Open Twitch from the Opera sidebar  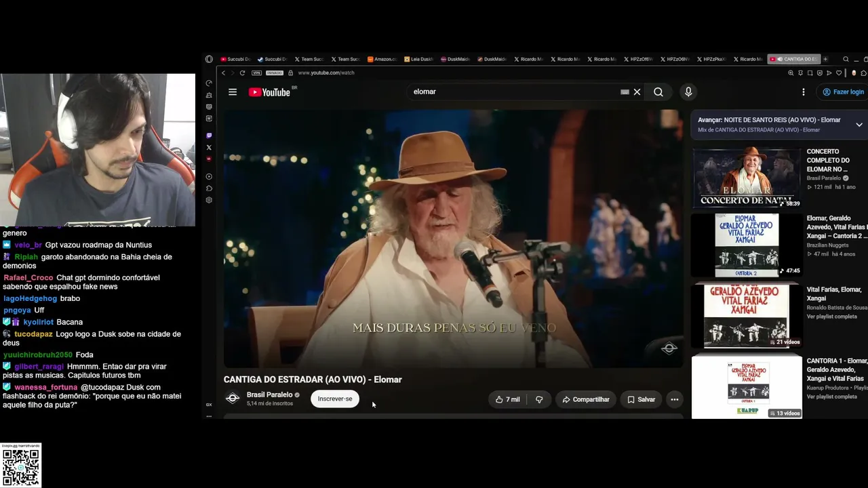pyautogui.click(x=209, y=136)
